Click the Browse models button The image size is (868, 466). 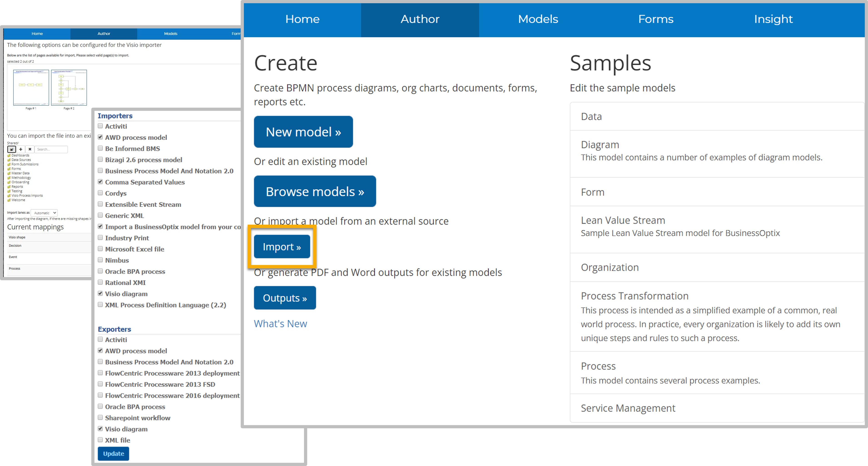tap(315, 191)
